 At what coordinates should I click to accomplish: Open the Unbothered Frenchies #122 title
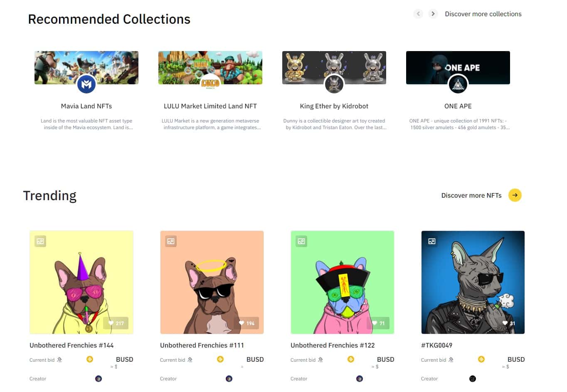coord(333,345)
